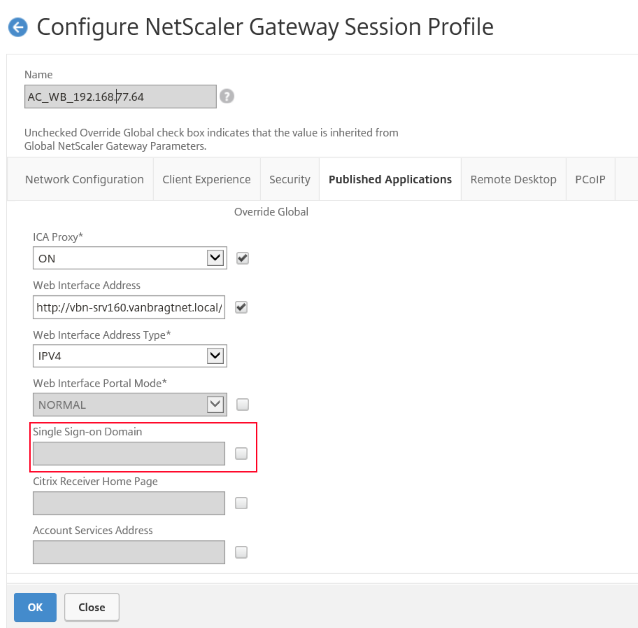Check the Citrix Receiver Home Page override box
Image resolution: width=638 pixels, height=628 pixels.
tap(241, 503)
